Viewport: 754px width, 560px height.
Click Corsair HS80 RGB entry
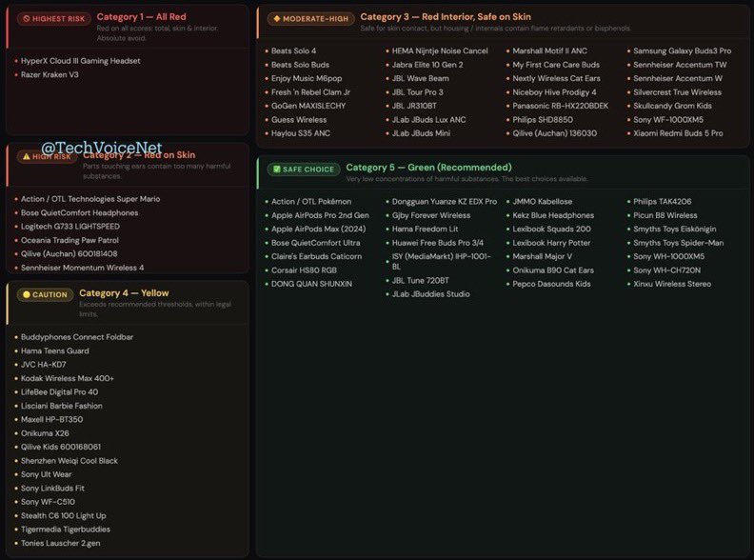(304, 270)
